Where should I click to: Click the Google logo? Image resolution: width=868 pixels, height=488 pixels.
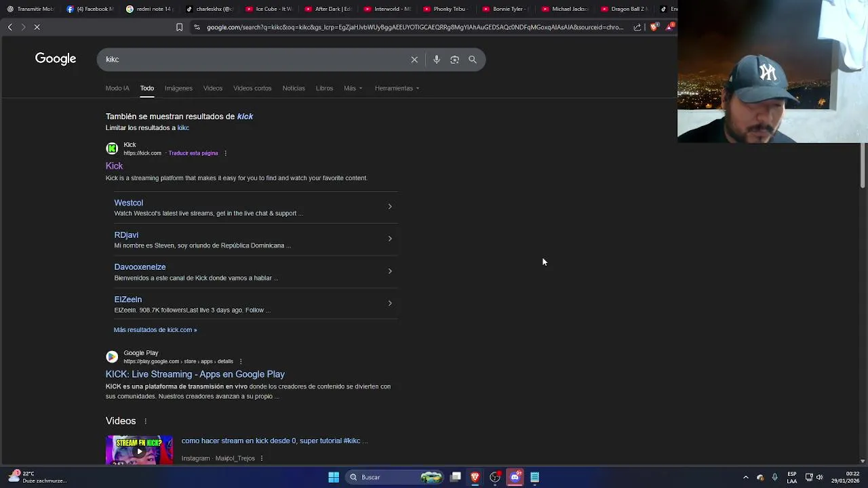coord(56,59)
